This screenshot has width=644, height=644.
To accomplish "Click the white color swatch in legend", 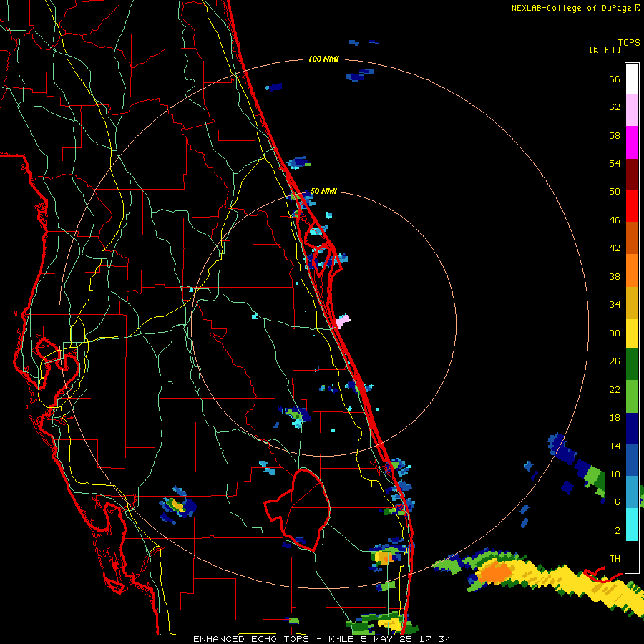I will click(632, 79).
